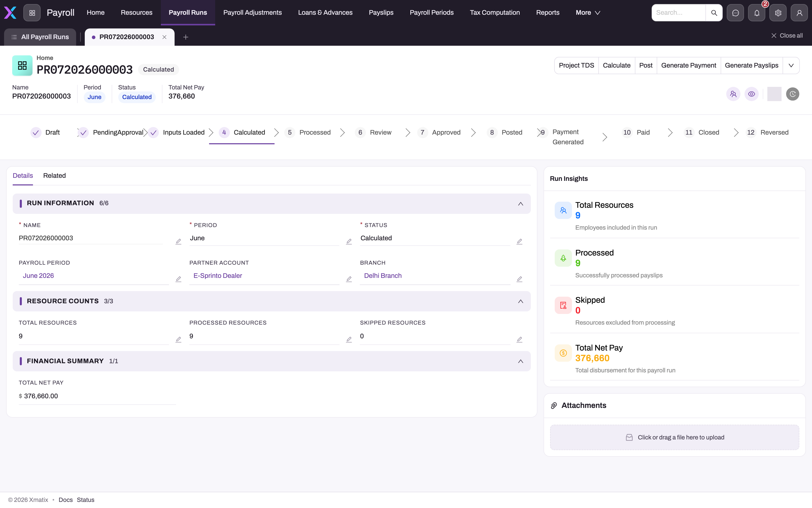This screenshot has width=812, height=508.
Task: Go to the Payslips menu
Action: pyautogui.click(x=381, y=13)
